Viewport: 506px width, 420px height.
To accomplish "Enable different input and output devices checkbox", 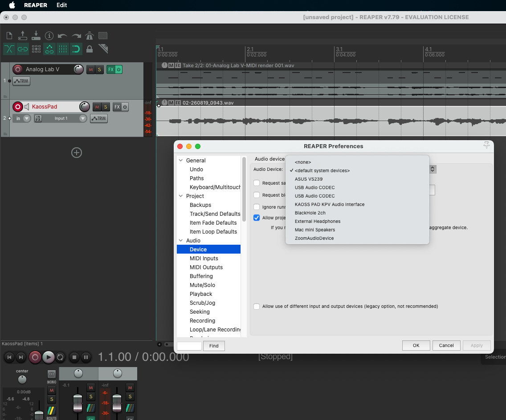I will pyautogui.click(x=257, y=306).
